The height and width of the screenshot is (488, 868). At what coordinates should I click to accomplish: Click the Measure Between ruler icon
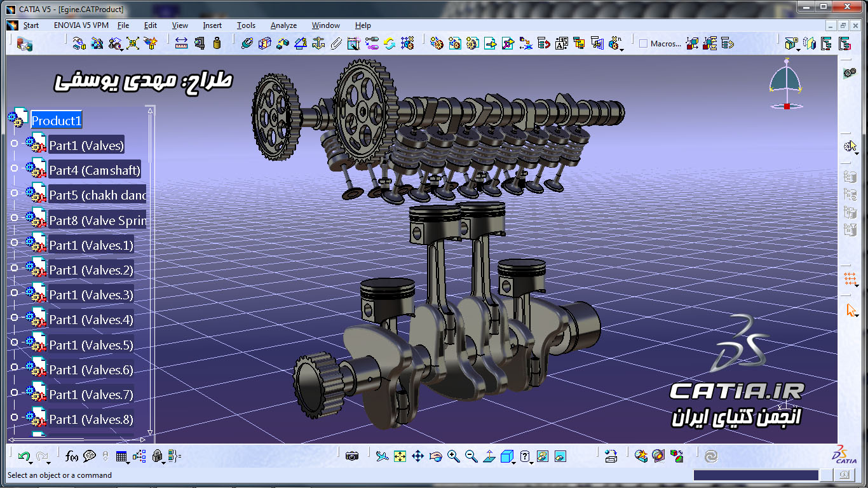tap(181, 43)
